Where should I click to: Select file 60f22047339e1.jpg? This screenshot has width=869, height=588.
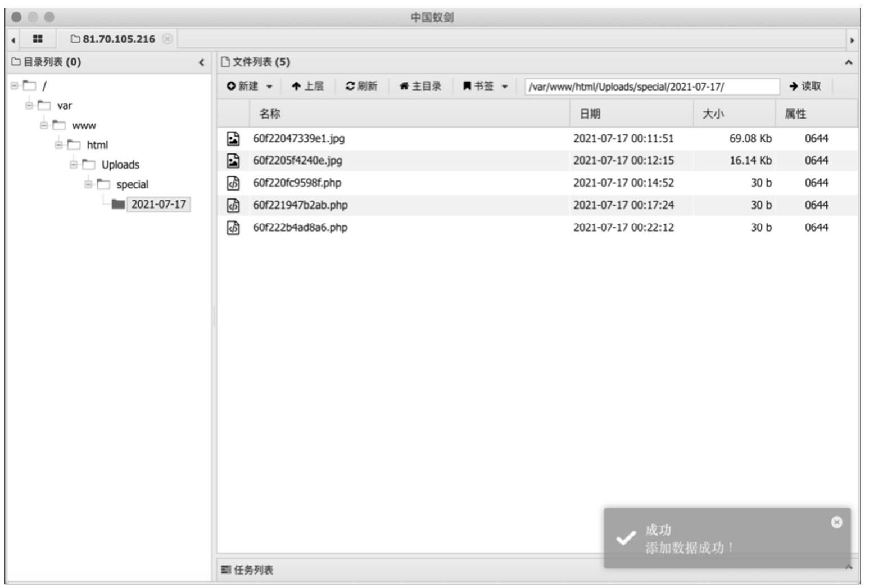coord(298,138)
